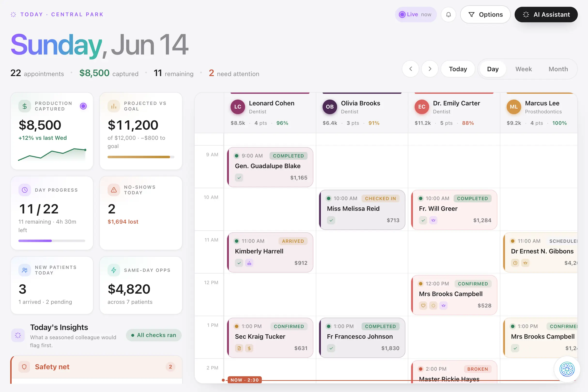
Task: Click the shield icon in Safety net
Action: tap(24, 367)
